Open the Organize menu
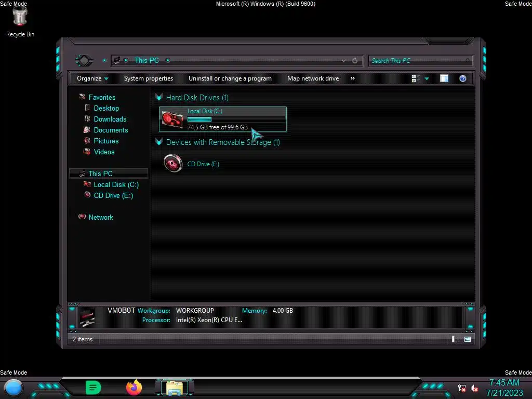Image resolution: width=532 pixels, height=399 pixels. [x=92, y=78]
